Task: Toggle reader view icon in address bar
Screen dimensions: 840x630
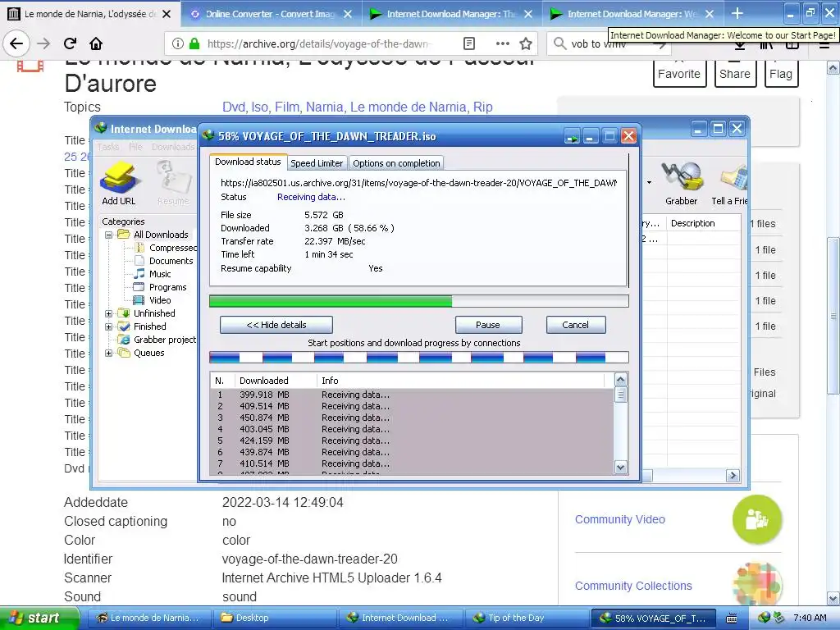Action: 469,43
